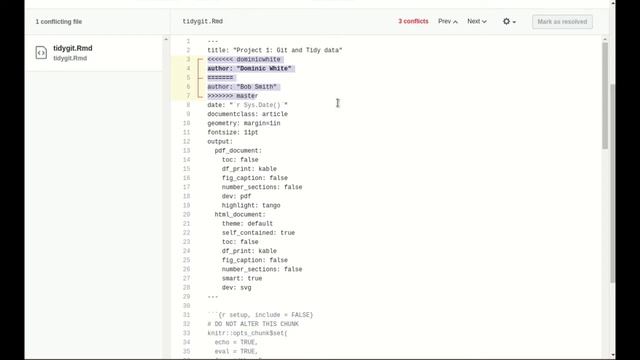Click line 'dev: svg'
Image resolution: width=640 pixels, height=360 pixels.
pyautogui.click(x=237, y=287)
